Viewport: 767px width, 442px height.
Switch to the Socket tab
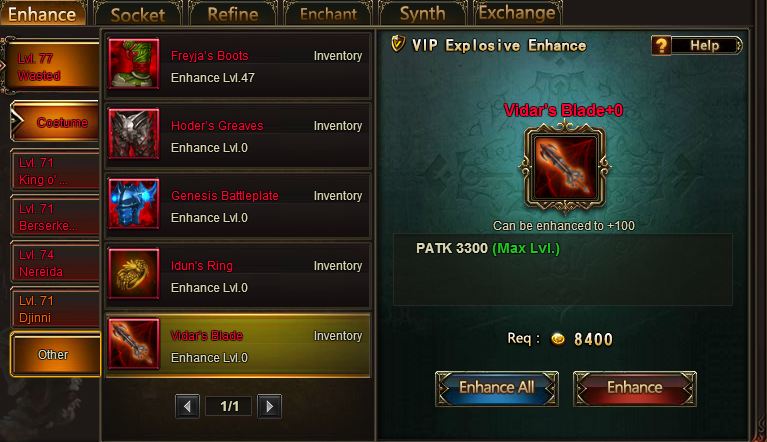(137, 14)
